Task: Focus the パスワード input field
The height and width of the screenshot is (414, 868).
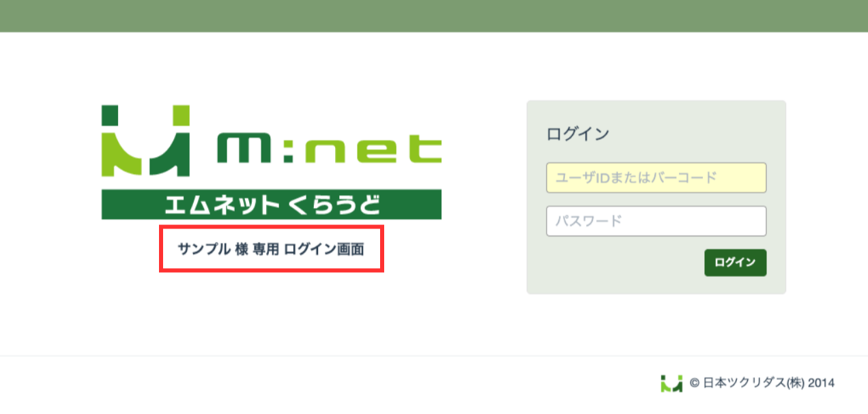Action: [x=656, y=221]
